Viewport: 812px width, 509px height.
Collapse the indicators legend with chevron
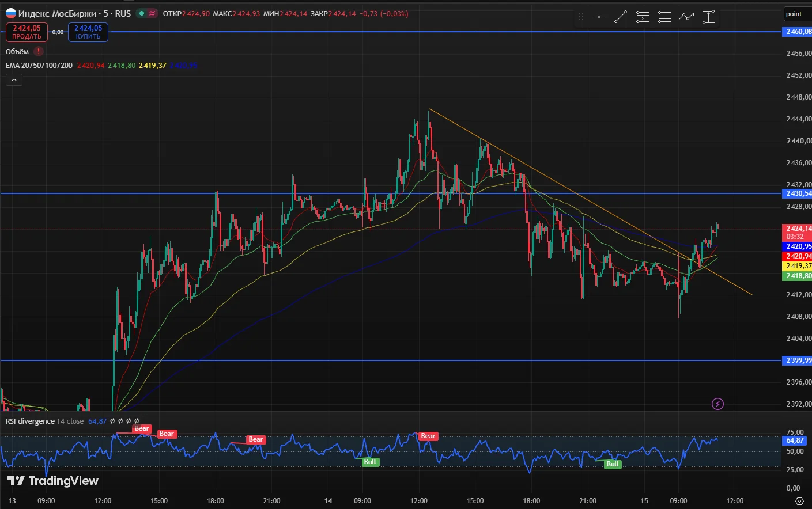pos(14,80)
